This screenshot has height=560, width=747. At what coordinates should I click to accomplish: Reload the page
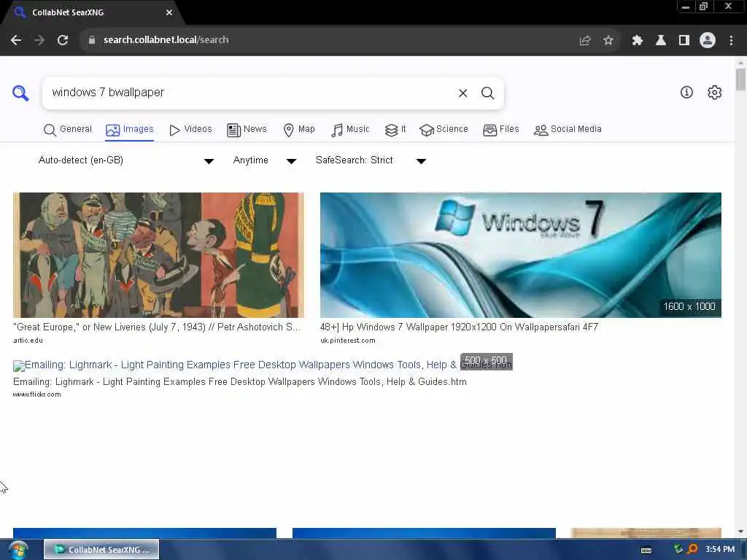tap(63, 40)
